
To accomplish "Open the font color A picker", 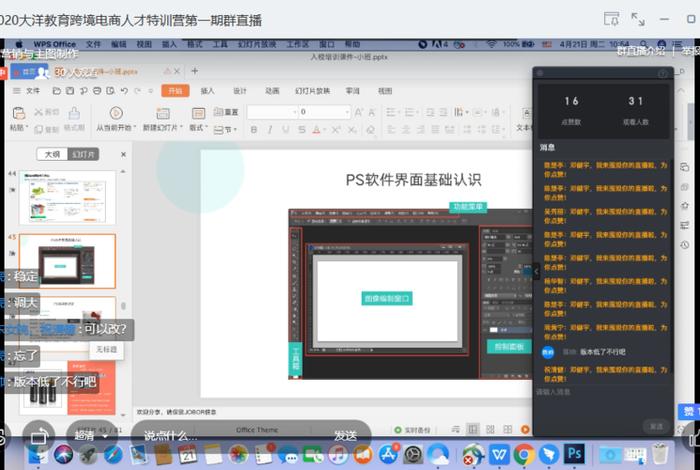I will pyautogui.click(x=317, y=130).
